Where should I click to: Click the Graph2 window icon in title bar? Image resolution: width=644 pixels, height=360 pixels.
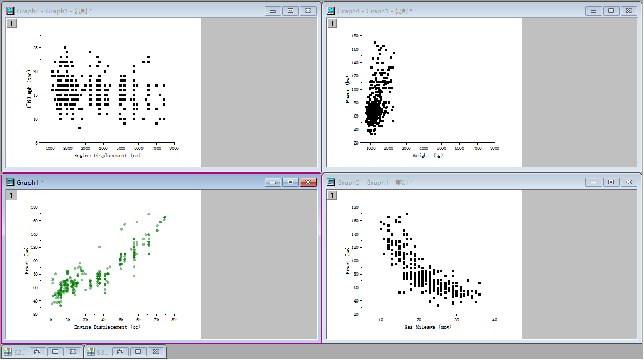pos(10,11)
